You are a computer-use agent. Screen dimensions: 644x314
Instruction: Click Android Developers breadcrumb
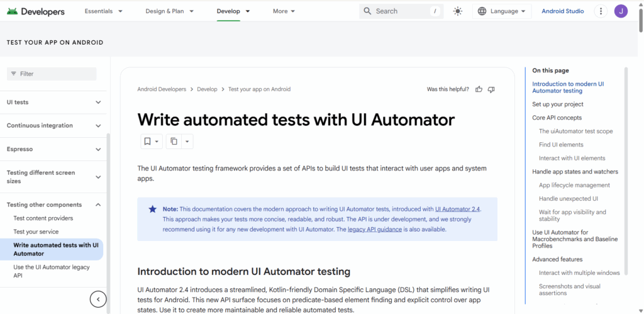pos(162,89)
